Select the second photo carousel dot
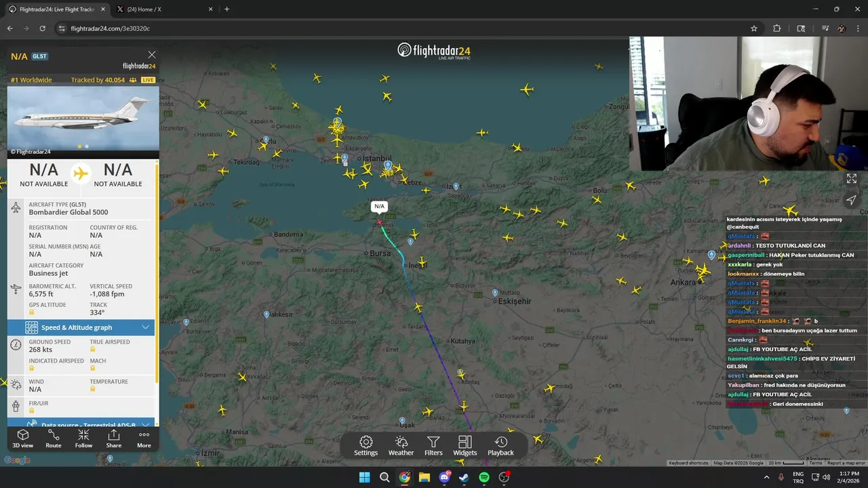This screenshot has height=488, width=868. tap(87, 146)
